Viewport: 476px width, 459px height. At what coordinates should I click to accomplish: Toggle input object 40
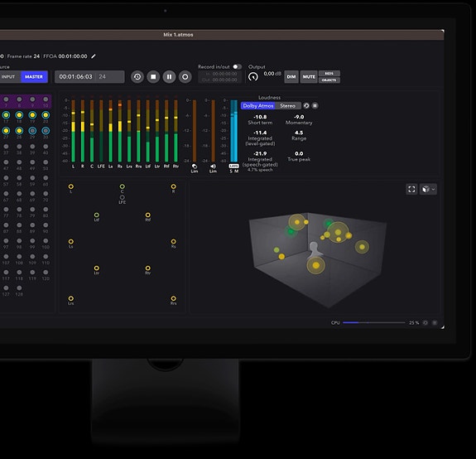(46, 147)
